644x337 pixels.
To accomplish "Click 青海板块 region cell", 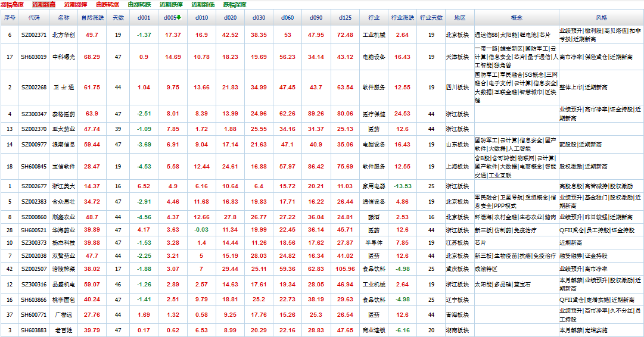I will coord(458,315).
